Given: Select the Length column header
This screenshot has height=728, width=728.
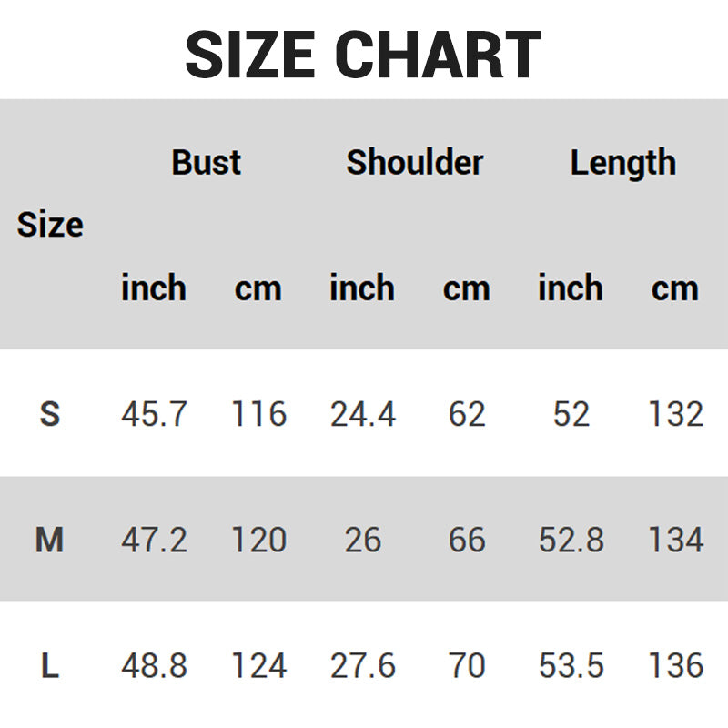Looking at the screenshot, I should (x=623, y=164).
